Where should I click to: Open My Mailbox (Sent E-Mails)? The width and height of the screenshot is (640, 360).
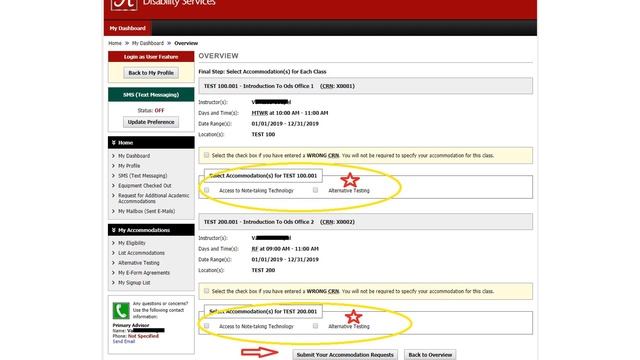click(147, 211)
